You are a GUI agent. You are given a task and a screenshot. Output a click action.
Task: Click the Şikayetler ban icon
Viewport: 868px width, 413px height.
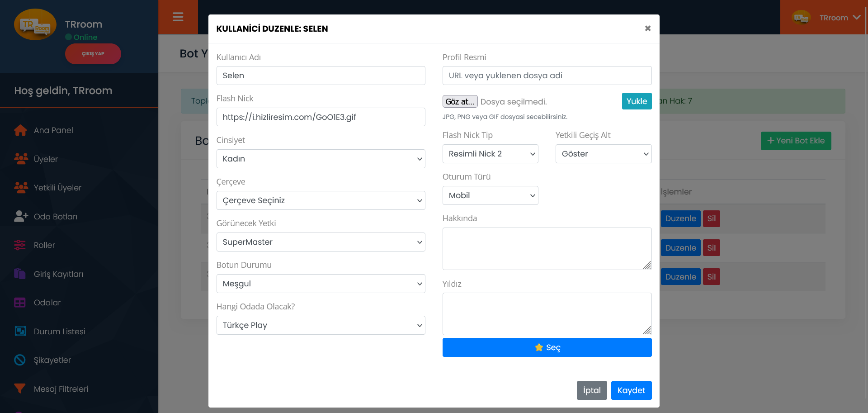[x=20, y=360]
